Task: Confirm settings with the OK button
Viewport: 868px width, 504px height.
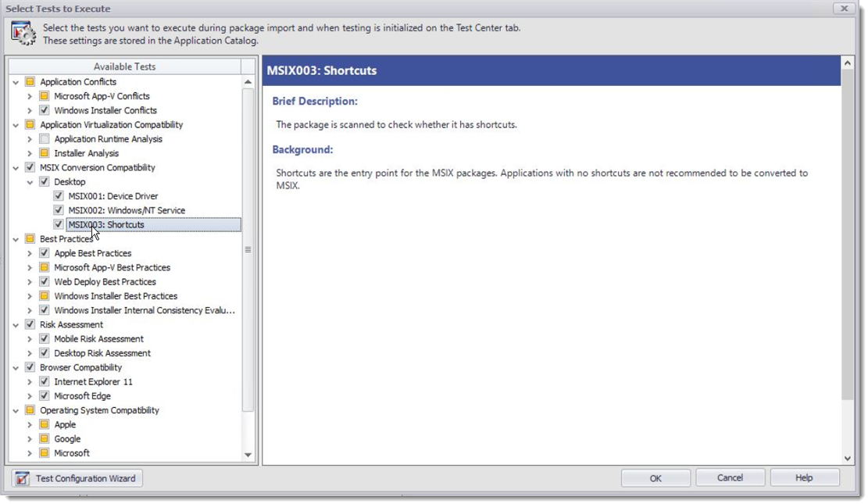Action: (657, 477)
